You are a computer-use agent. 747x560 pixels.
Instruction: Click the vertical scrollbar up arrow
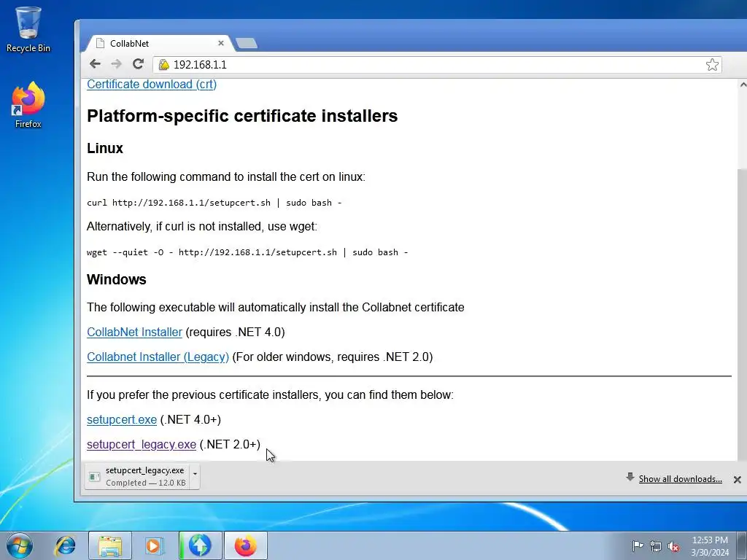point(742,85)
